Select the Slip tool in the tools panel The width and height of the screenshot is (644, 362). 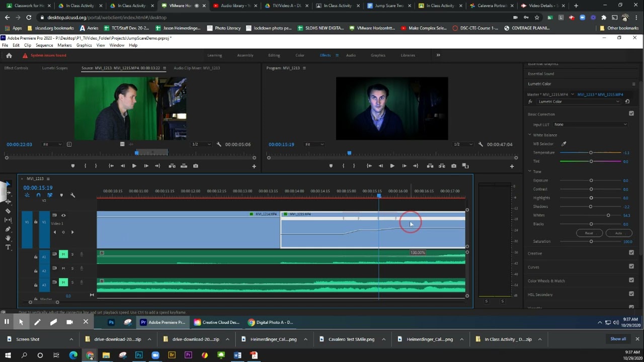[8, 220]
